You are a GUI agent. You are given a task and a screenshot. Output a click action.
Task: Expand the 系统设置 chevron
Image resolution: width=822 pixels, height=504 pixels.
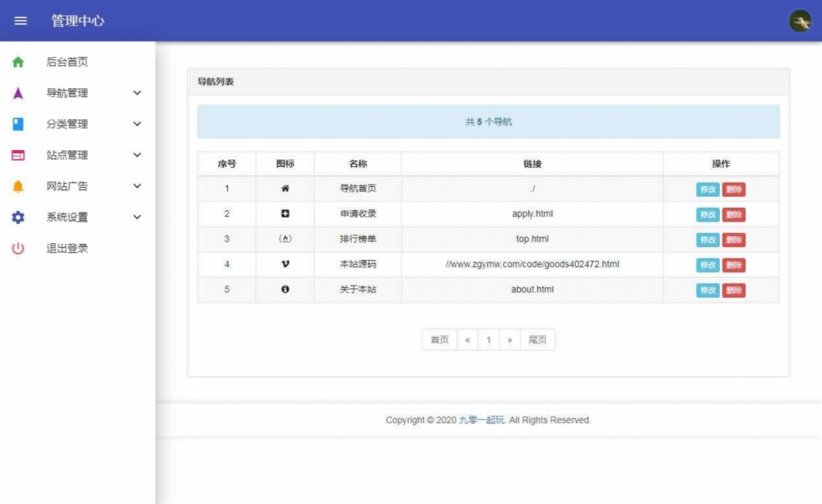[136, 217]
